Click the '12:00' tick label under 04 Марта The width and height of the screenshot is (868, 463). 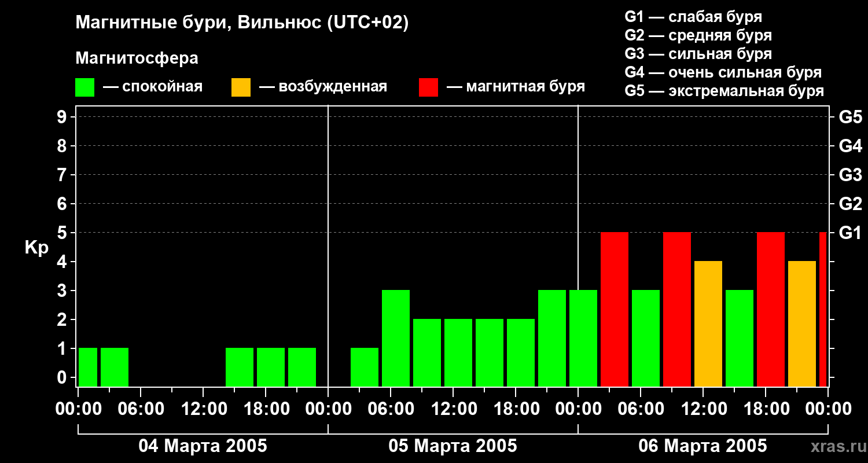(x=203, y=409)
